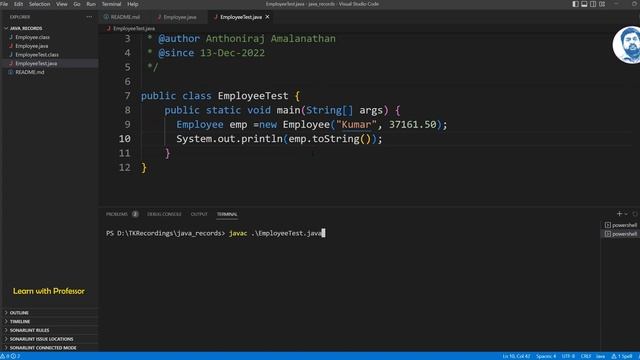Expand the SonarLint Rules section
The height and width of the screenshot is (360, 640).
tap(49, 330)
